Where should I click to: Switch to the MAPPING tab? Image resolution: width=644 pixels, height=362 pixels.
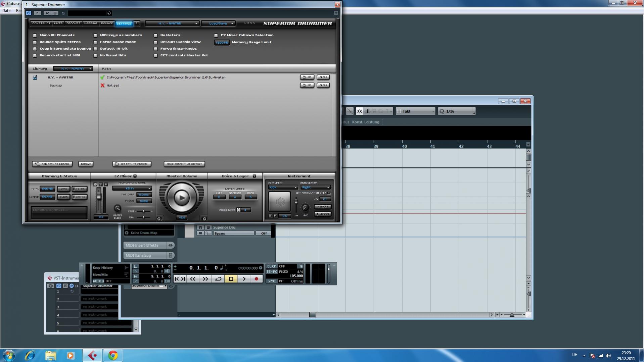91,23
